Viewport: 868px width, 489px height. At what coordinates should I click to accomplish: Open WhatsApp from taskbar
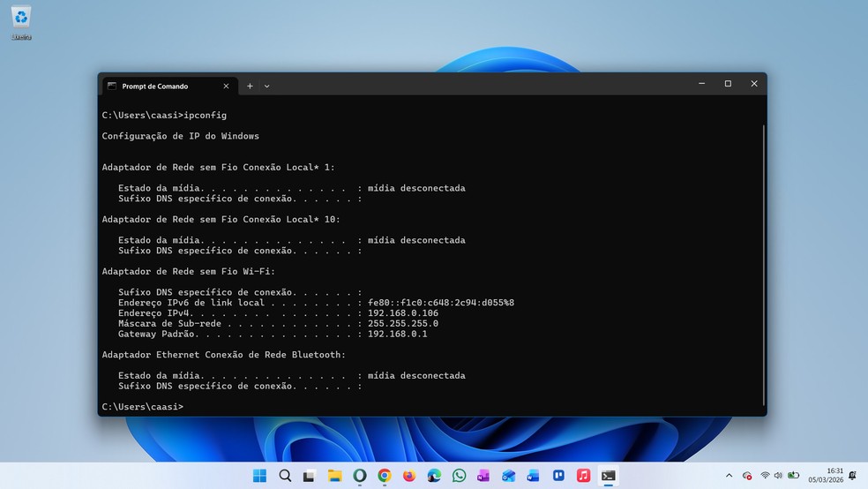(x=459, y=476)
